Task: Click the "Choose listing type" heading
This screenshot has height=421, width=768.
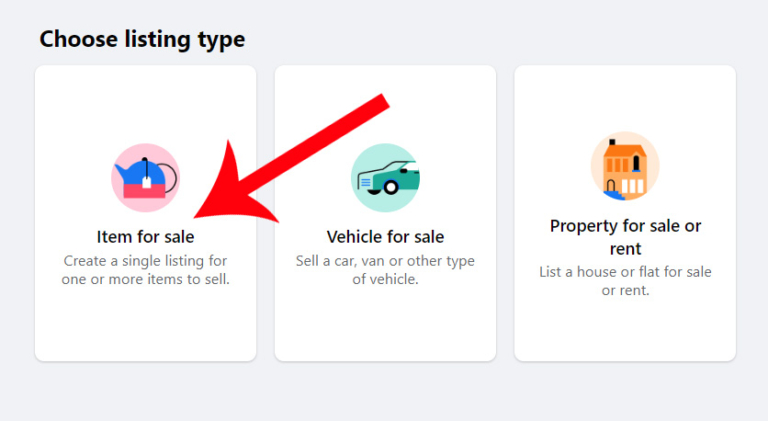Action: (142, 40)
